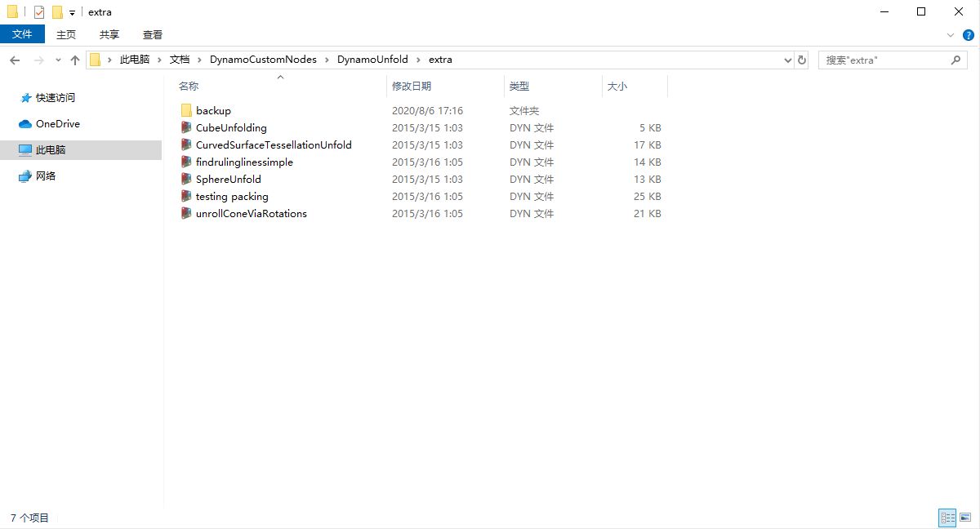Click the findrulinglinessimple file name
The width and height of the screenshot is (980, 529).
coord(244,162)
